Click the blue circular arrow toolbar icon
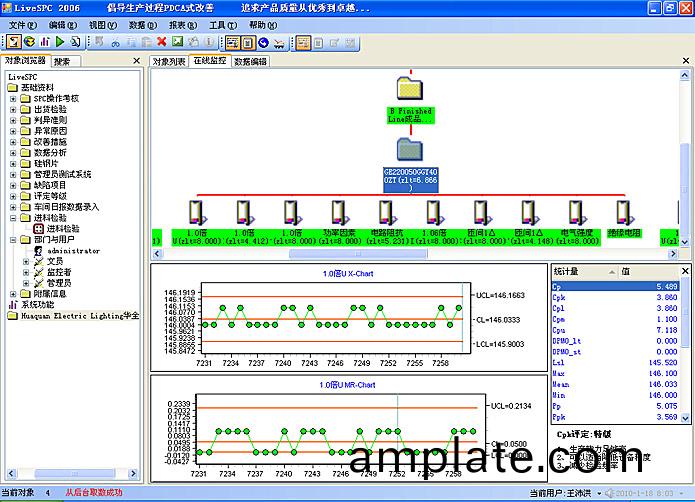 click(263, 42)
